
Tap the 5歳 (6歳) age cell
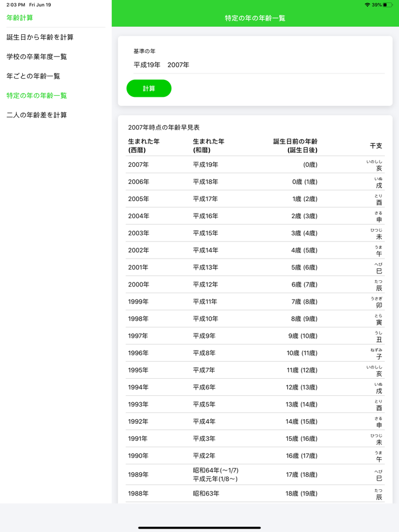point(304,267)
